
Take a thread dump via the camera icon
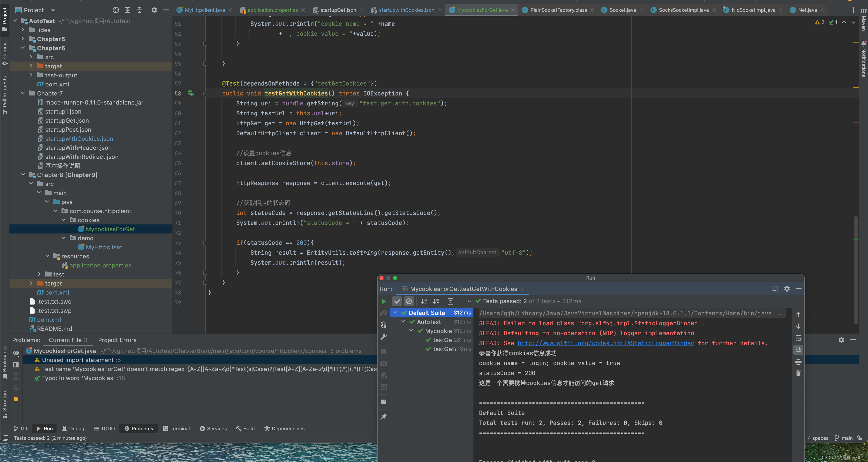tap(384, 364)
